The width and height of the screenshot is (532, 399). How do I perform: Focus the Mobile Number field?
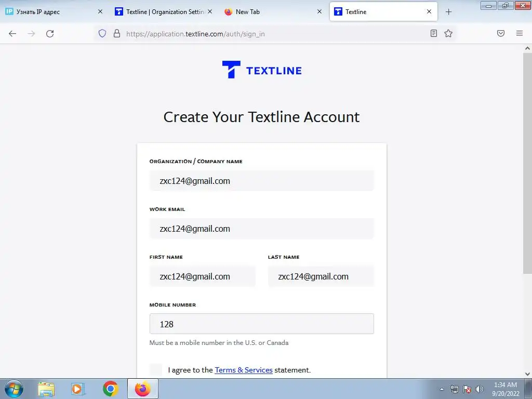point(262,324)
